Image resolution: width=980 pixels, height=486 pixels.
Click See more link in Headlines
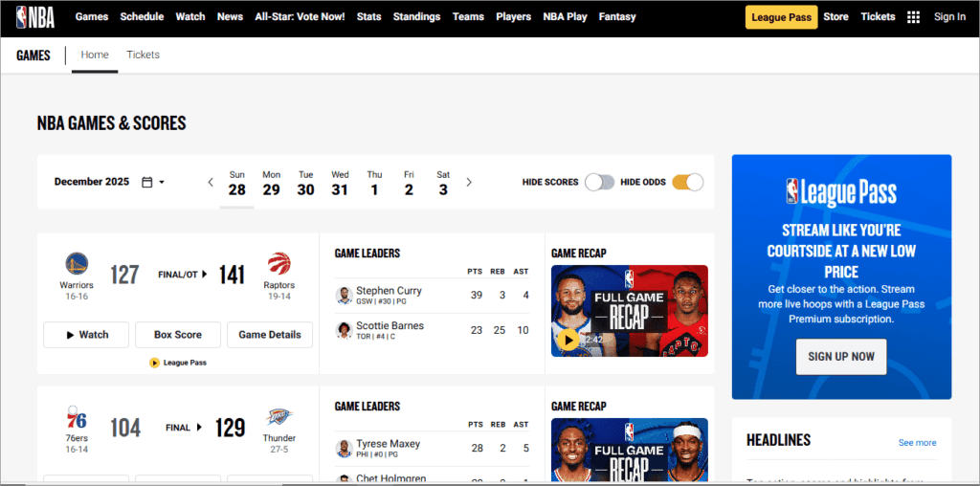coord(918,443)
